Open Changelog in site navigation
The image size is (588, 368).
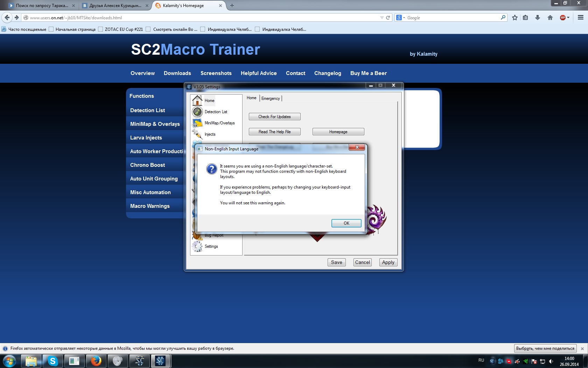click(x=328, y=73)
